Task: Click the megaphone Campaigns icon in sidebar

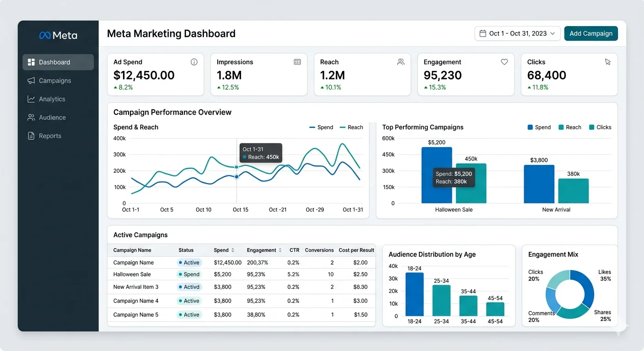Action: click(x=31, y=81)
